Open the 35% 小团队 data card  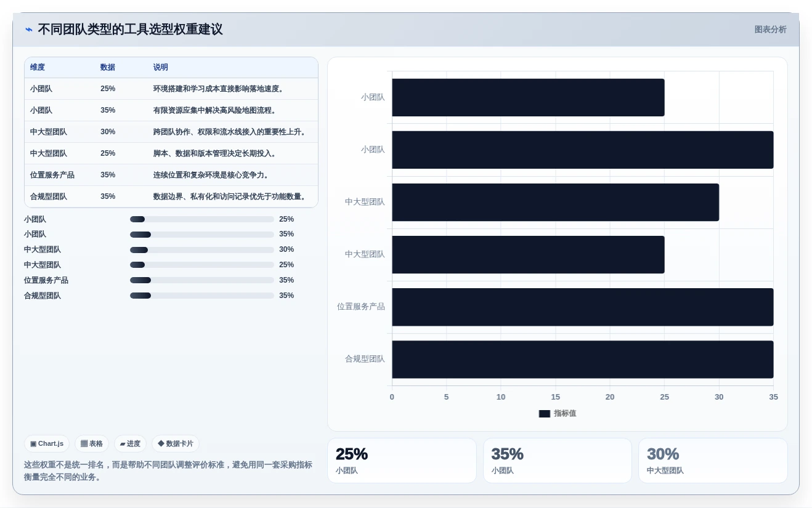(558, 461)
